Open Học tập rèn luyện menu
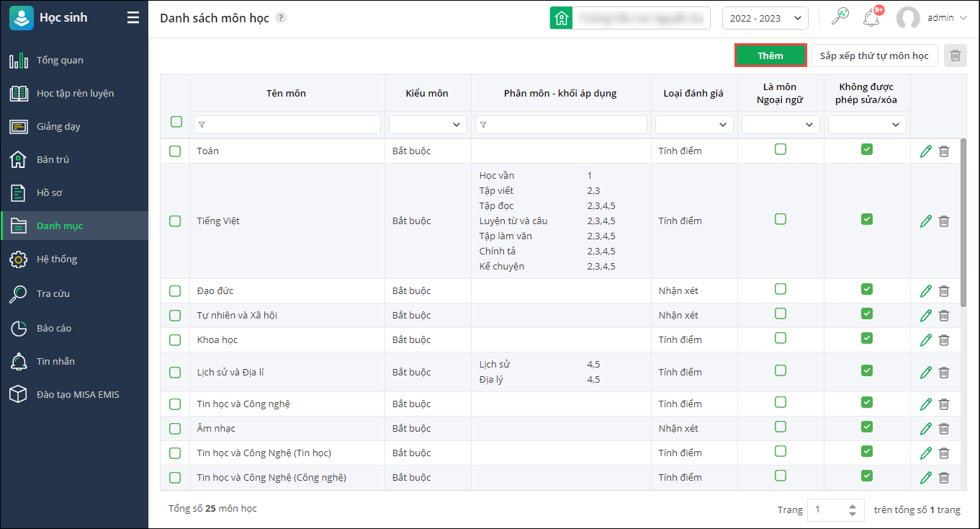 (74, 93)
